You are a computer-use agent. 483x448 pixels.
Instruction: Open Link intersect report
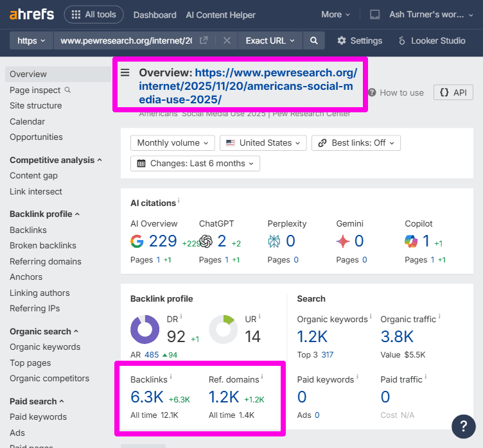36,191
